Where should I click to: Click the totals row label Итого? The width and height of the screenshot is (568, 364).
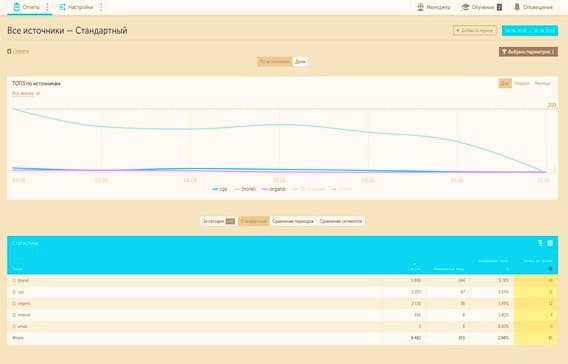tap(18, 338)
